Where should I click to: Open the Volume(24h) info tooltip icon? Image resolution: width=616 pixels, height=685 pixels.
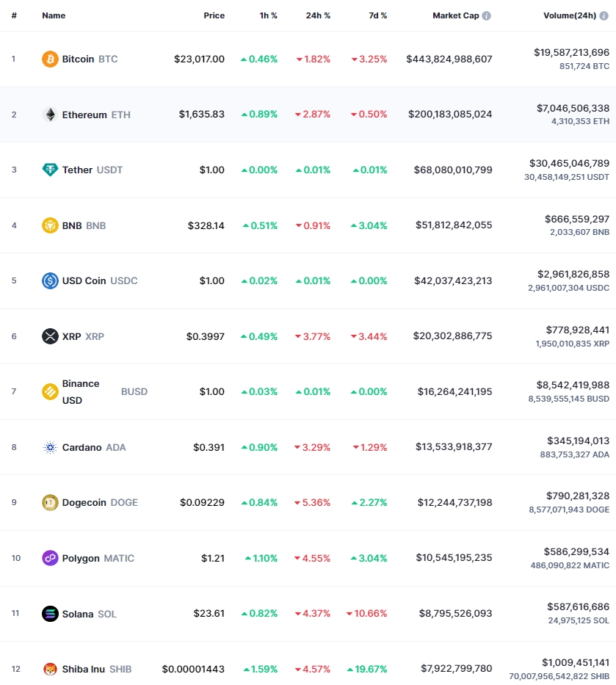coord(604,15)
